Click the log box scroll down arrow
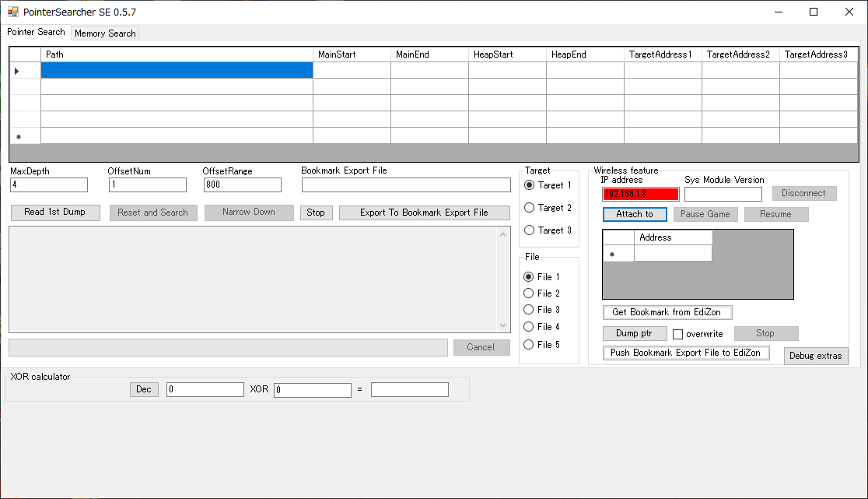868x499 pixels. tap(502, 325)
